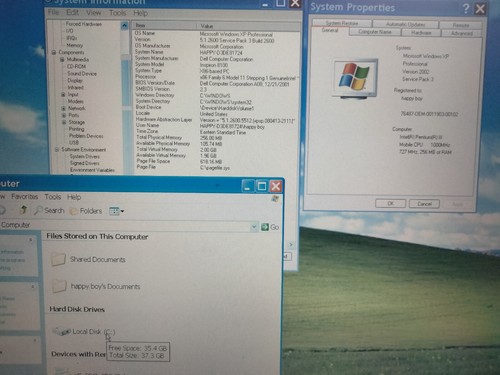The height and width of the screenshot is (375, 500).
Task: Select Printing in the Components tree
Action: coord(77,129)
